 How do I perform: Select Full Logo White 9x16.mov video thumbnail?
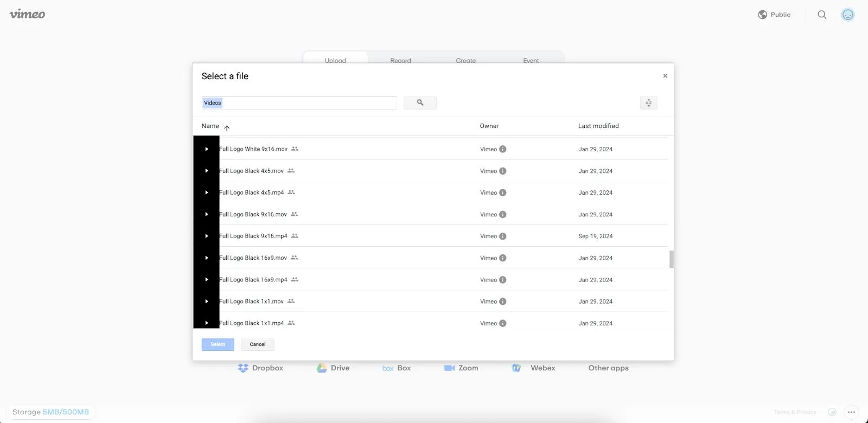(206, 149)
